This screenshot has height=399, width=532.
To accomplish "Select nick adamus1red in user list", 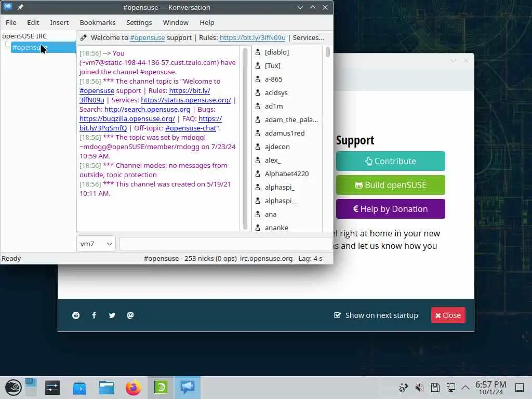I will point(285,133).
